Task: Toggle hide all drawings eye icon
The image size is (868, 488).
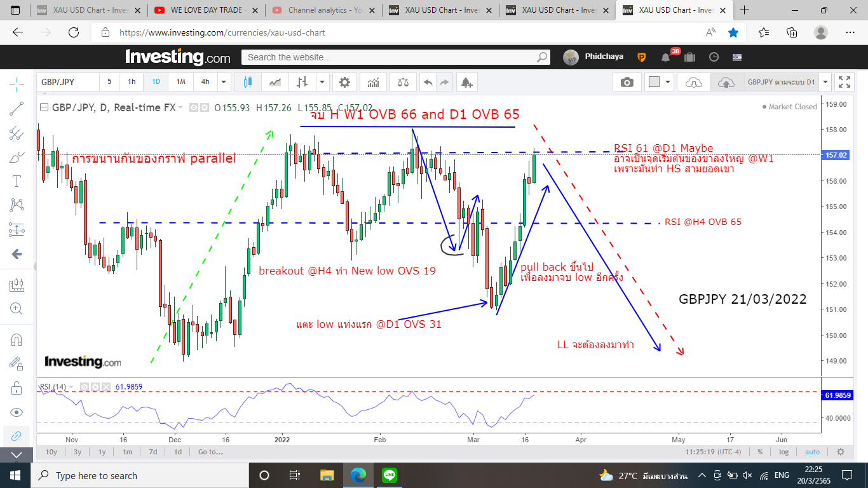Action: [17, 412]
